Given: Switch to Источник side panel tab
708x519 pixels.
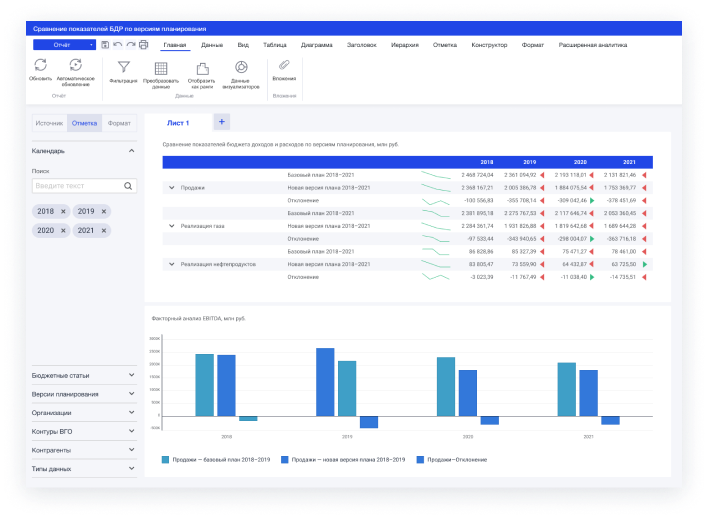Looking at the screenshot, I should [49, 123].
